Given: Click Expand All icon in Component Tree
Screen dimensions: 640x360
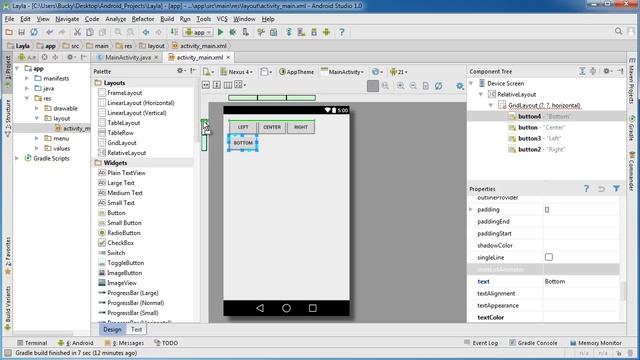Looking at the screenshot, I should 582,71.
